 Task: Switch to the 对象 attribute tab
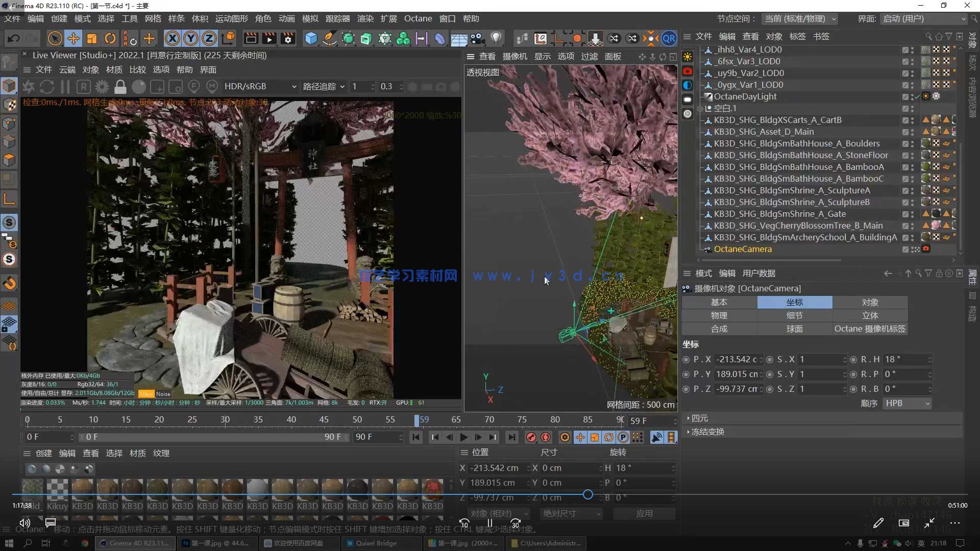click(870, 303)
